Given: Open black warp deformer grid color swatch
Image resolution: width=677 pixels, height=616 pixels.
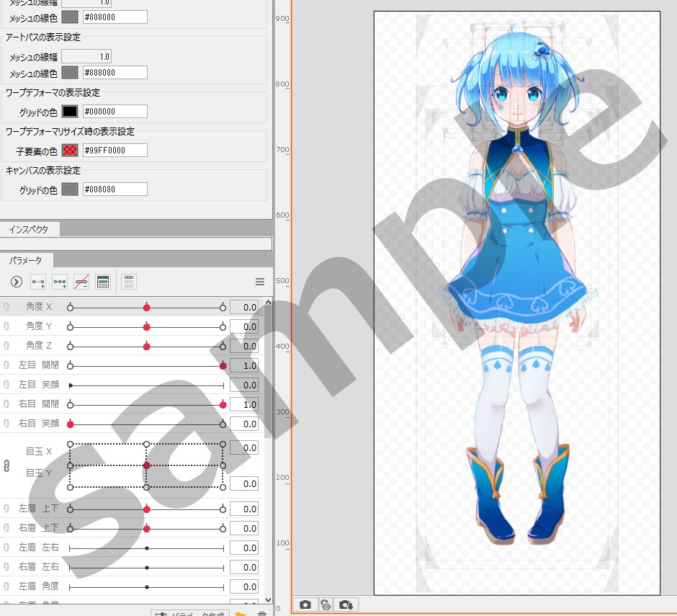Looking at the screenshot, I should tap(70, 112).
